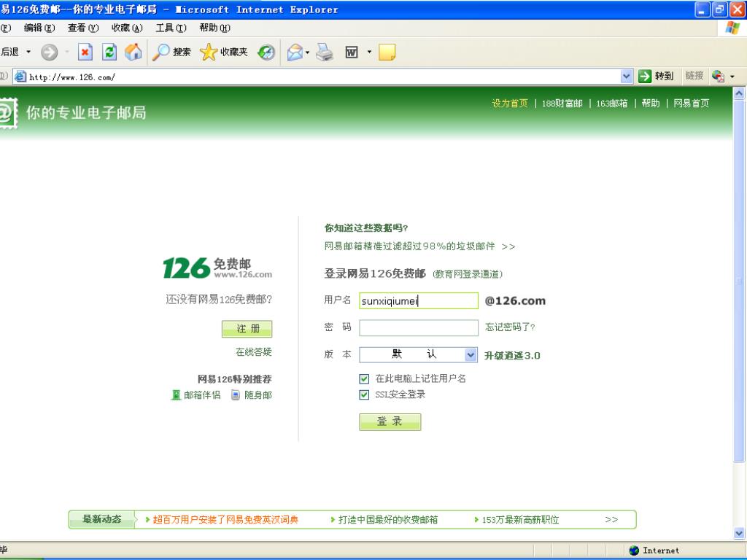The height and width of the screenshot is (560, 747).
Task: Open the 163邮箱 link
Action: coord(612,104)
